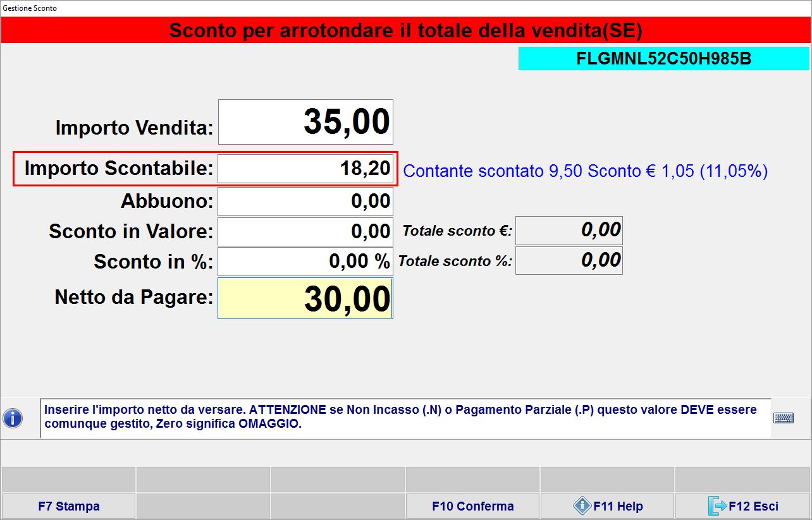Screen dimensions: 812x520
Task: Select the Sconto in % input field
Action: coord(305,262)
